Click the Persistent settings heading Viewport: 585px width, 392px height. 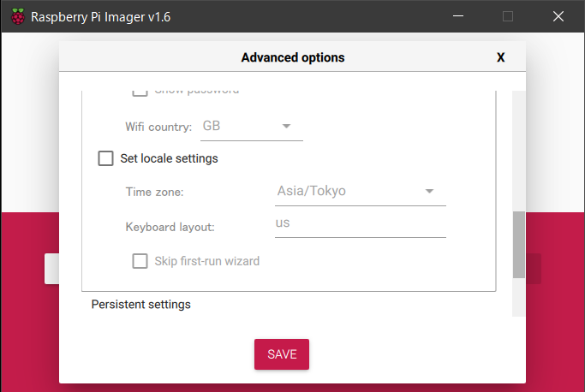[141, 305]
